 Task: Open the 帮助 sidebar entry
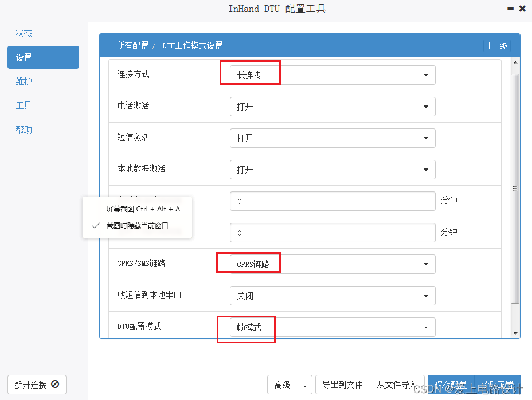[x=24, y=130]
